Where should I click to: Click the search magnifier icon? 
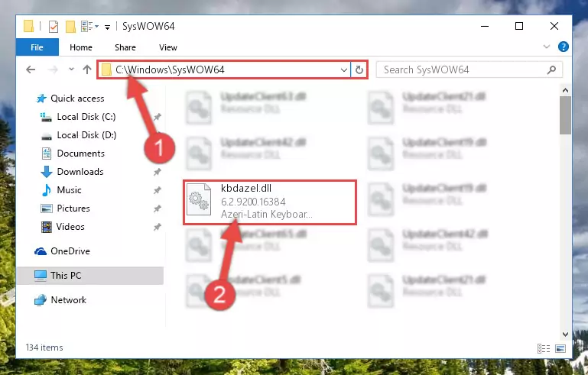pos(551,70)
